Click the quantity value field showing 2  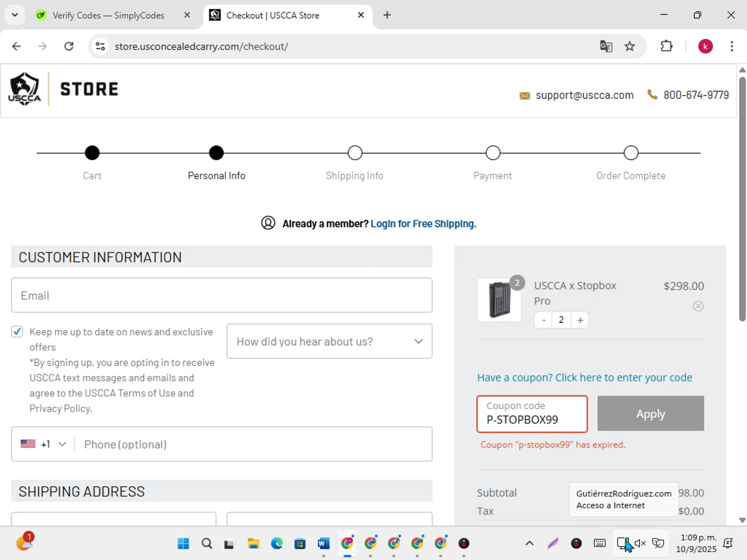click(x=561, y=320)
